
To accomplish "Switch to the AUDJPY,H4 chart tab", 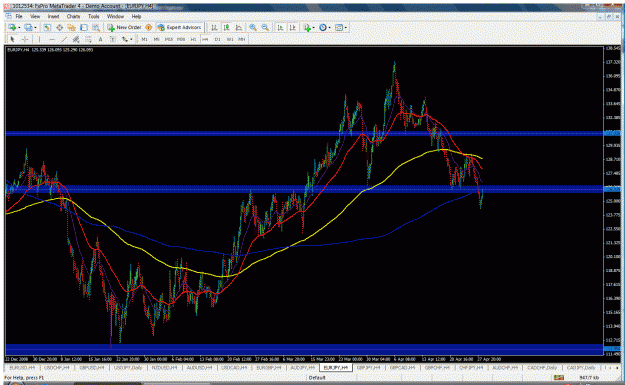I will click(302, 367).
